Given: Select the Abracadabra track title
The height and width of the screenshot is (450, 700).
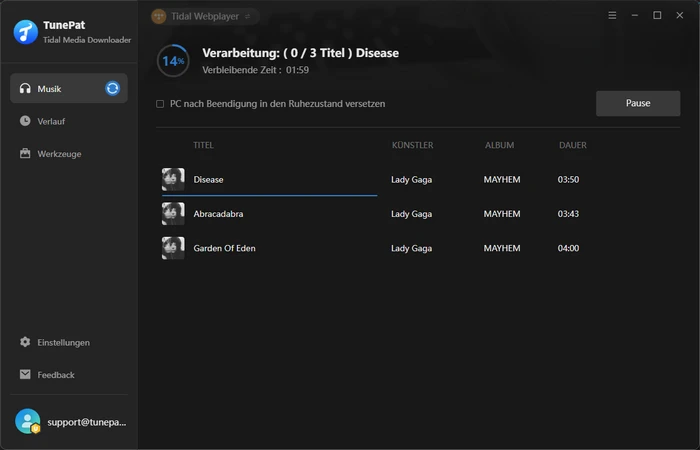Looking at the screenshot, I should coord(218,214).
